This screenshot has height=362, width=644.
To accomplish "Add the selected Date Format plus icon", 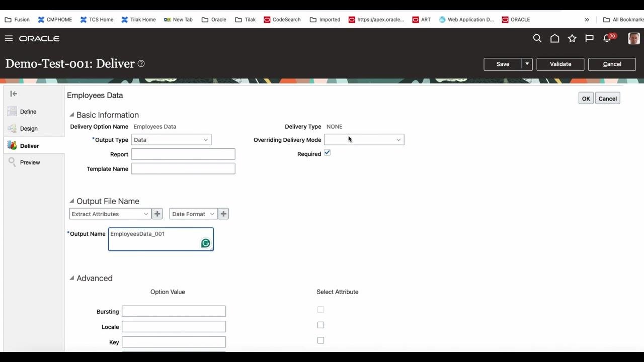I will coord(223,214).
